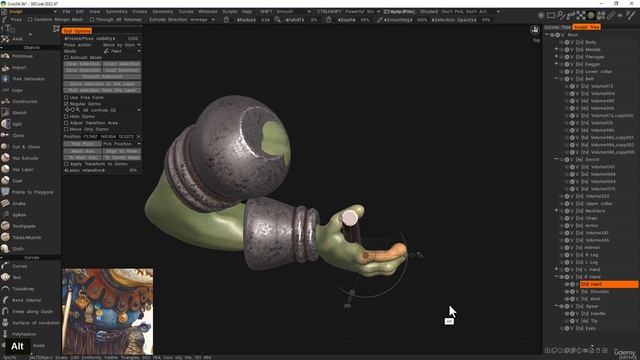Collapse the Sword tree node
640x360 pixels.
[x=556, y=160]
